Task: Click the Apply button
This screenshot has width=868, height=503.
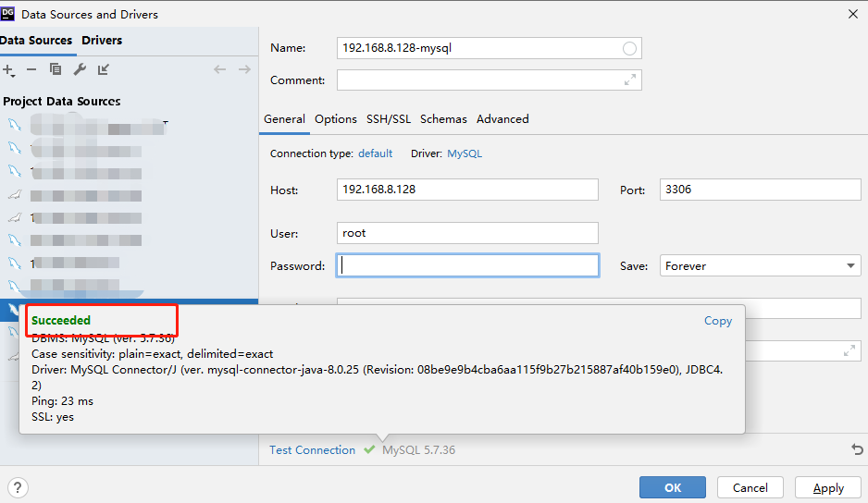Action: (828, 487)
